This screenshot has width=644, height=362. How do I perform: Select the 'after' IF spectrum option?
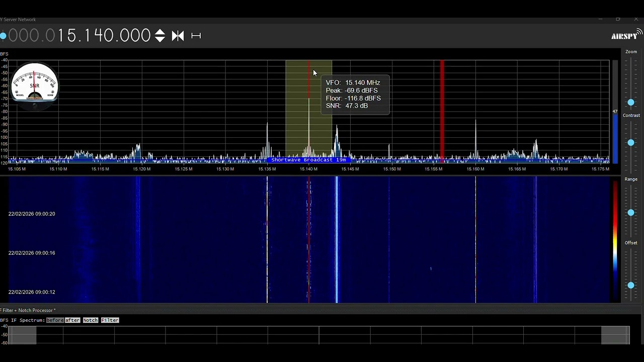72,320
